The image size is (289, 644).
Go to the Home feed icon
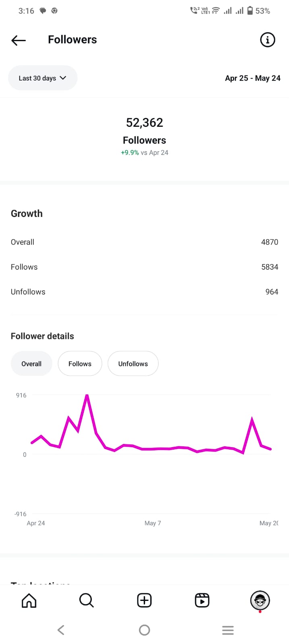coord(29,600)
